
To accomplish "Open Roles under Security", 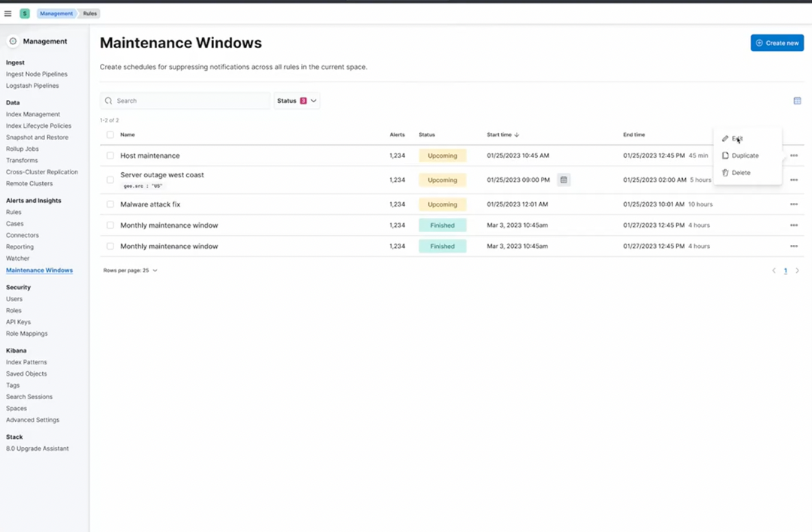I will pyautogui.click(x=14, y=310).
